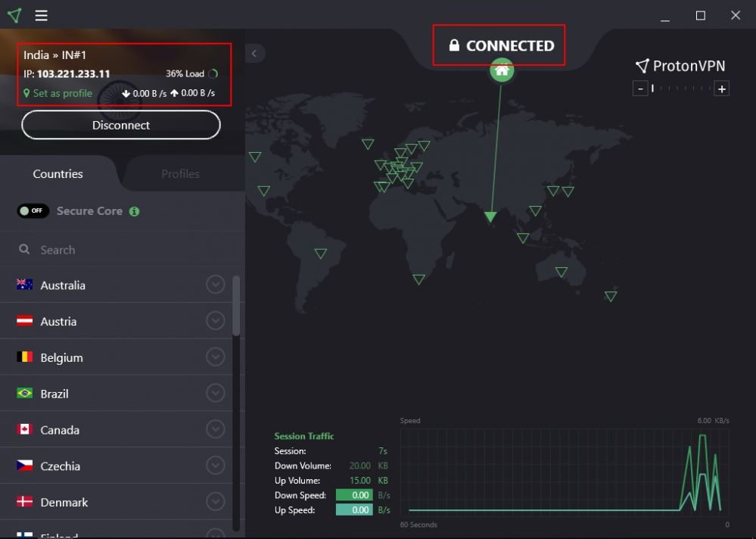
Task: Expand the Belgium server list
Action: pos(216,357)
